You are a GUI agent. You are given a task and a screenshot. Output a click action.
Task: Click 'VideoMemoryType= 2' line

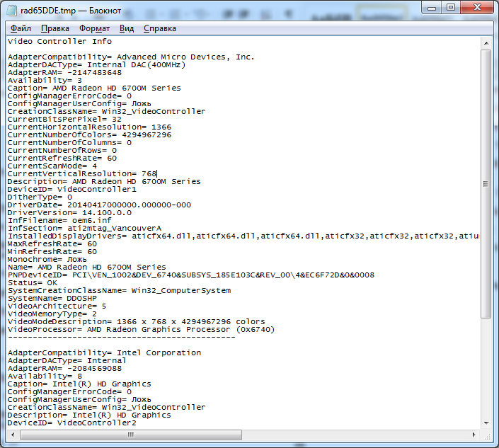click(52, 314)
